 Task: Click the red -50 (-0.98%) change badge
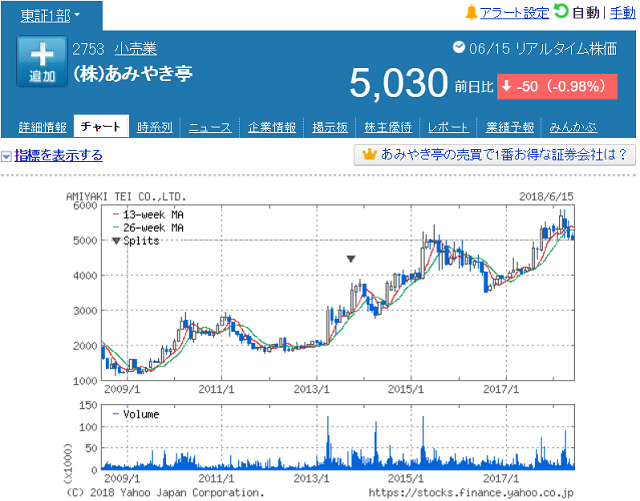pyautogui.click(x=557, y=87)
